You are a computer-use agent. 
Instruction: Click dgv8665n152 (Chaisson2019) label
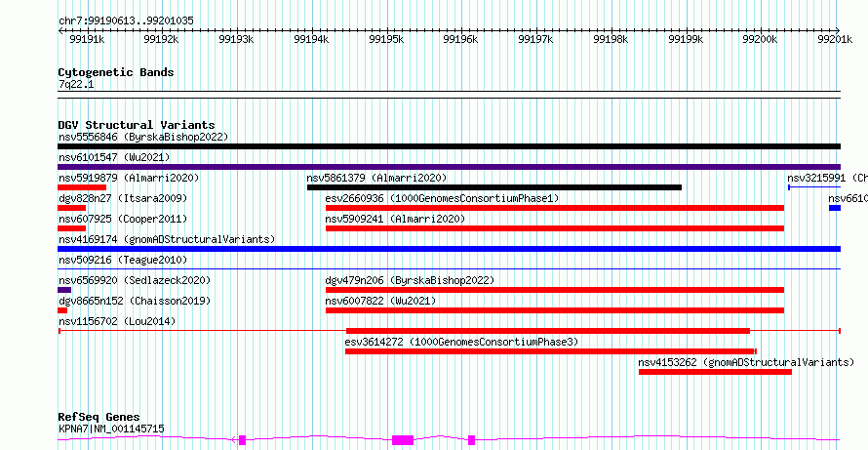pos(135,301)
